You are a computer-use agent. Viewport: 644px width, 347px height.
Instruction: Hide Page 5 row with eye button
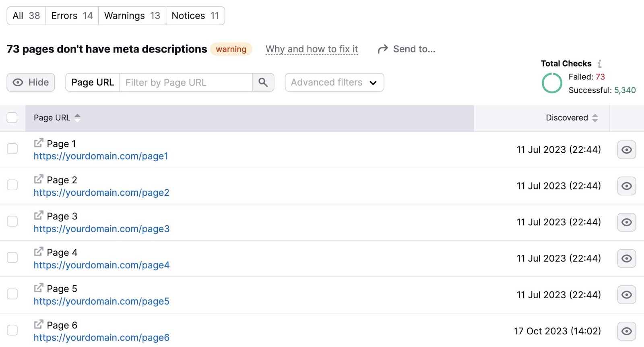pyautogui.click(x=627, y=295)
